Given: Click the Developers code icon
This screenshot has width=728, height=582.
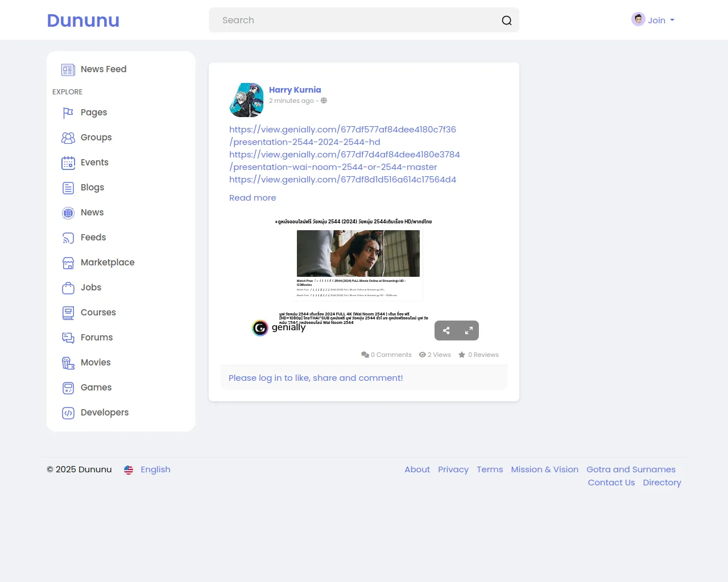Looking at the screenshot, I should coord(68,413).
